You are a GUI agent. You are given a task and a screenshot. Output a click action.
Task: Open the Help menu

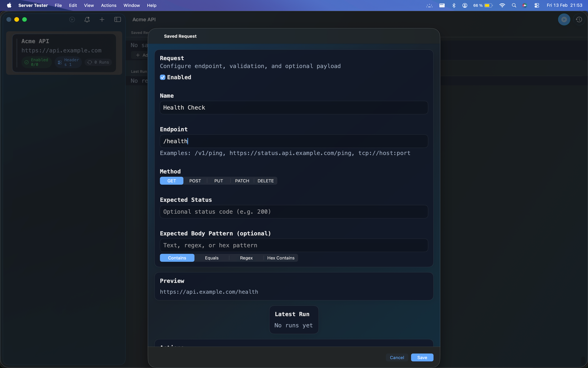tap(152, 5)
